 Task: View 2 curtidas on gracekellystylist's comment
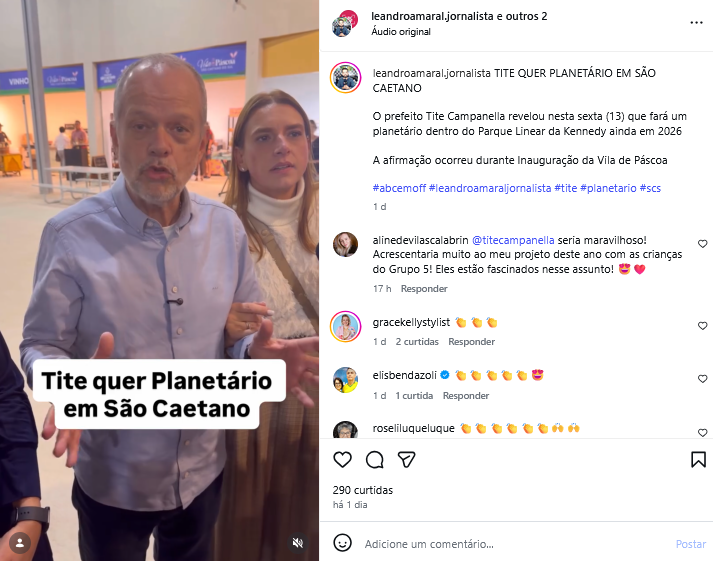417,341
